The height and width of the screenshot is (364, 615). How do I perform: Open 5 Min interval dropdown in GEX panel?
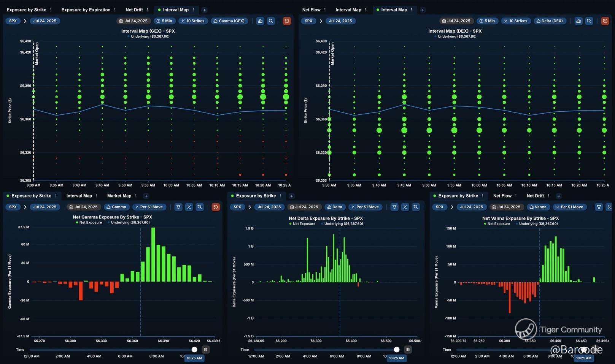pos(164,21)
